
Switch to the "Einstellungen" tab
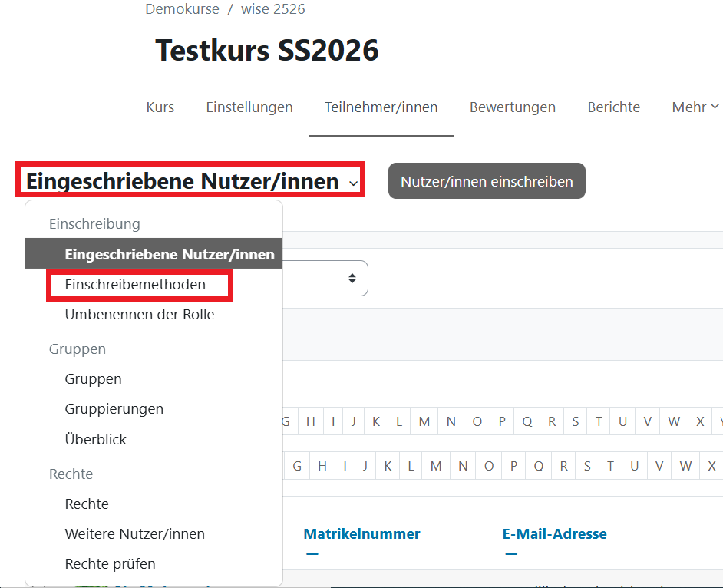tap(249, 107)
